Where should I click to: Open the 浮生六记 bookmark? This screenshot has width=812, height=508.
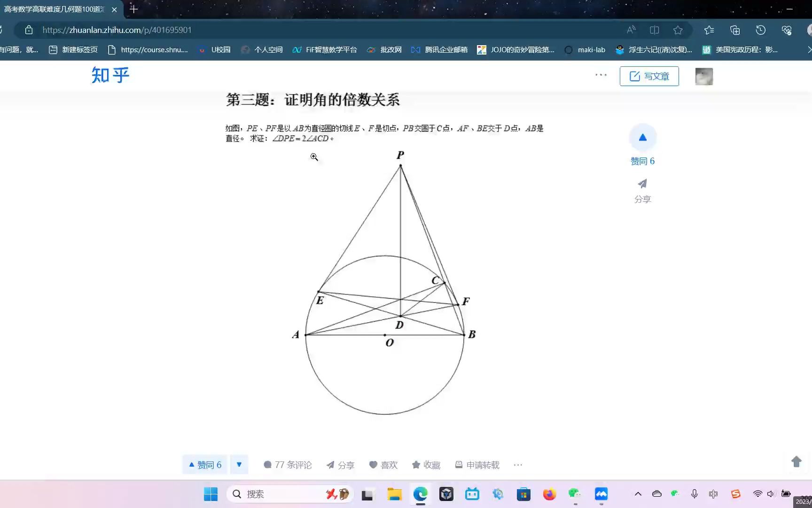pos(654,50)
